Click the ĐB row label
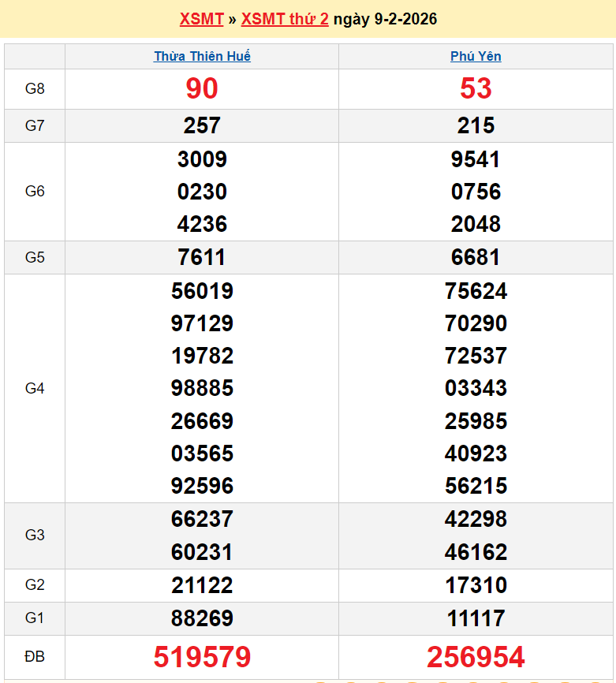 [x=35, y=657]
